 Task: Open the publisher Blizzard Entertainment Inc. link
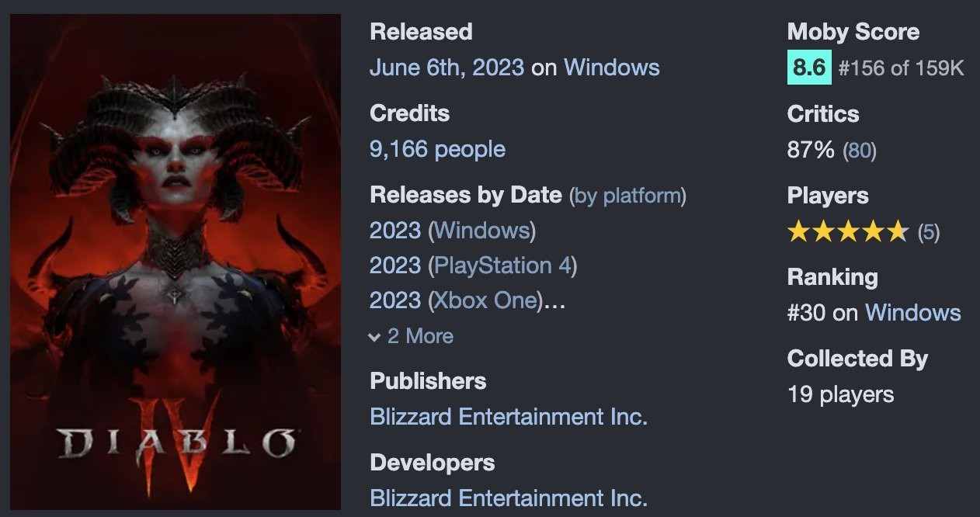tap(509, 417)
